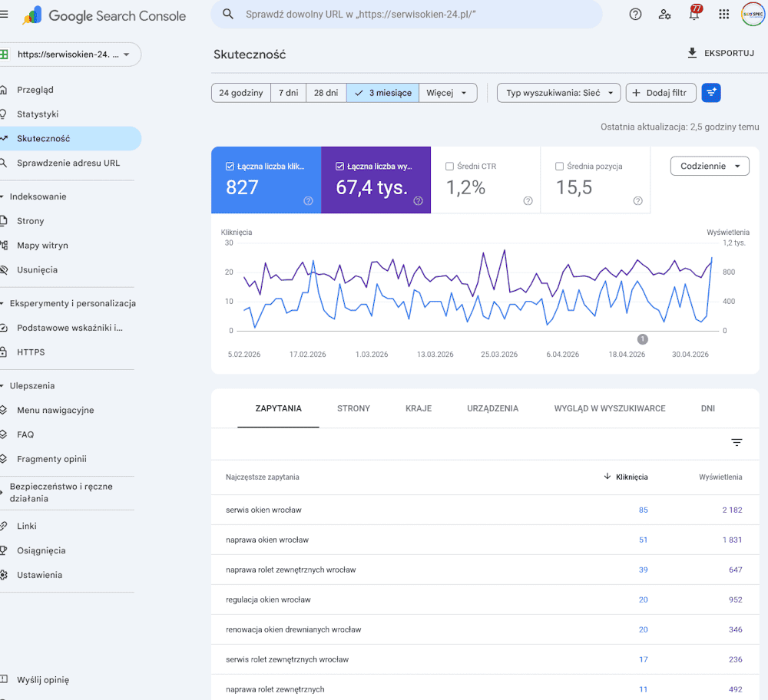Image resolution: width=768 pixels, height=700 pixels.
Task: Click the help icon in Średni CTR card
Action: (528, 200)
